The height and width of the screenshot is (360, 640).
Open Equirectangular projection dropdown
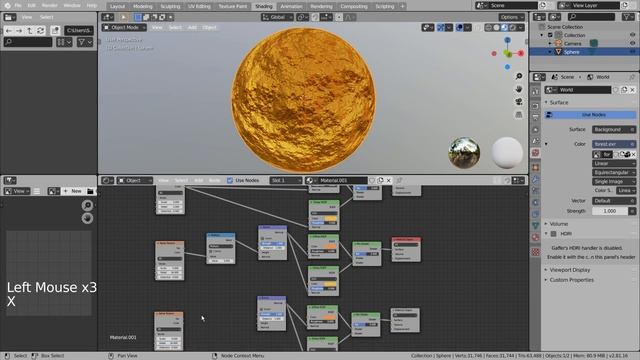[x=614, y=172]
